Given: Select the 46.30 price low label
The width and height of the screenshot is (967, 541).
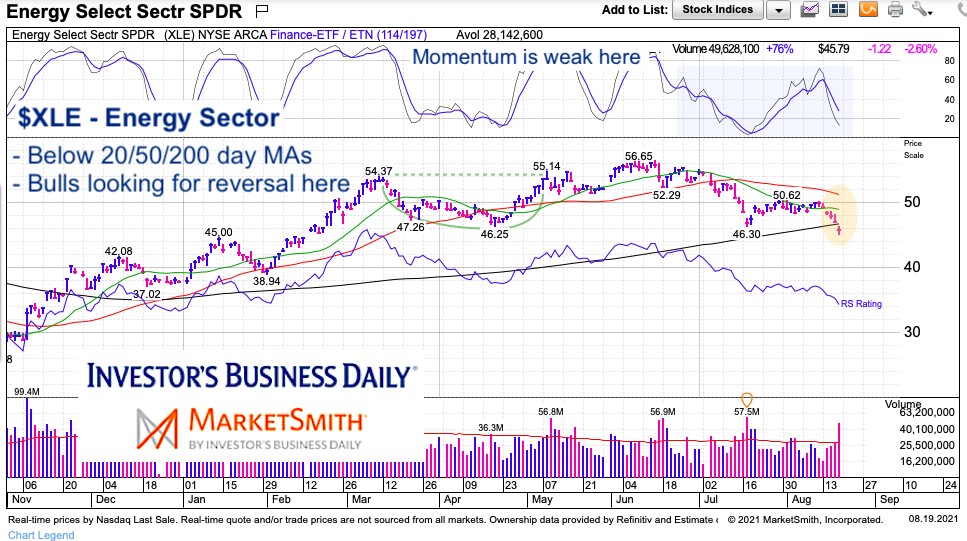Looking at the screenshot, I should (746, 234).
